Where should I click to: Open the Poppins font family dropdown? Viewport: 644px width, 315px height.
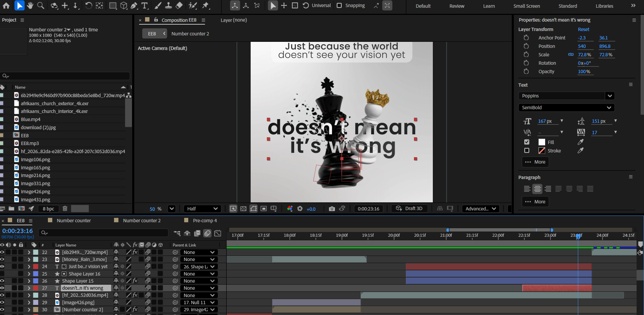point(610,96)
